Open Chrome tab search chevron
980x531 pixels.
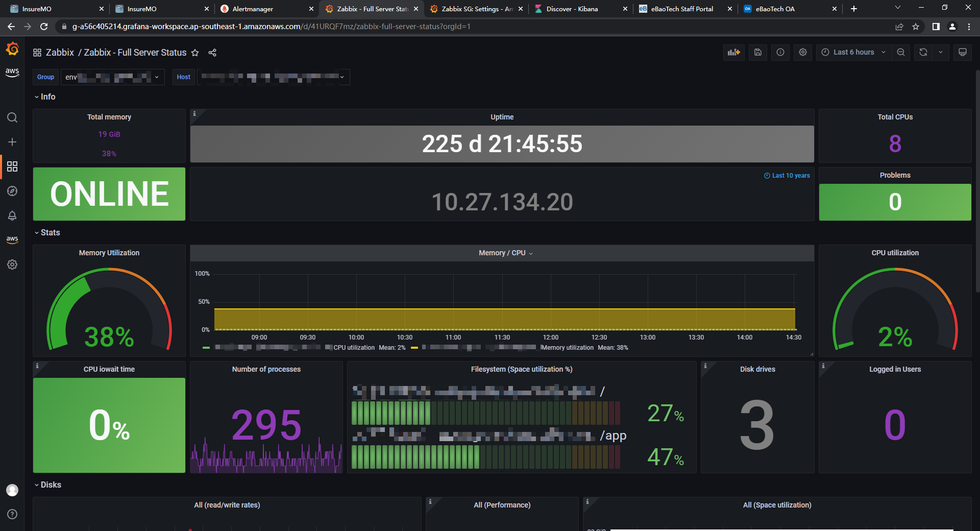pyautogui.click(x=898, y=8)
